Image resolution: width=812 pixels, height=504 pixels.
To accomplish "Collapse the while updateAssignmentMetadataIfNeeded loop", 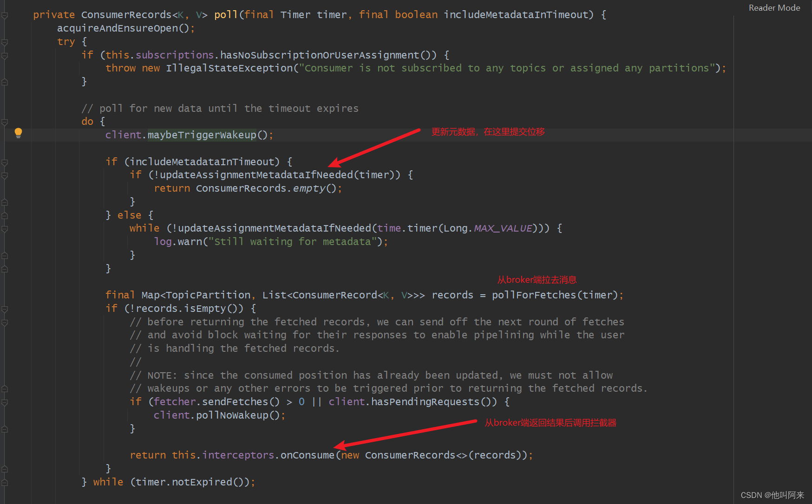I will [x=5, y=229].
